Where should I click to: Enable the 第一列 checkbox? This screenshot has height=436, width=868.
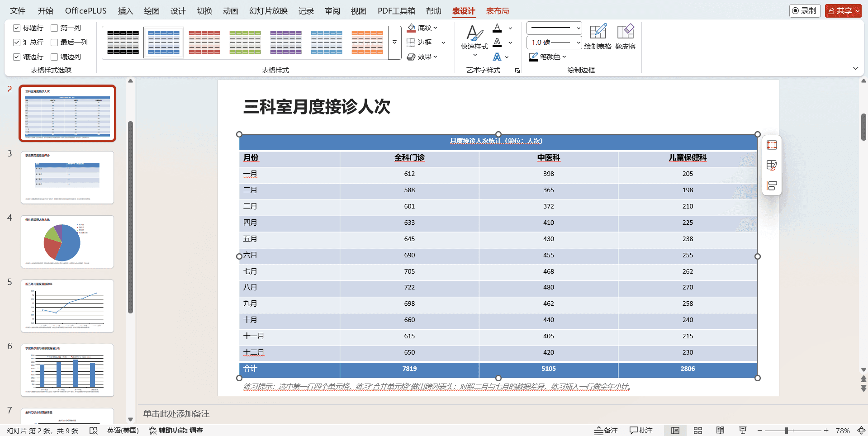(x=54, y=28)
